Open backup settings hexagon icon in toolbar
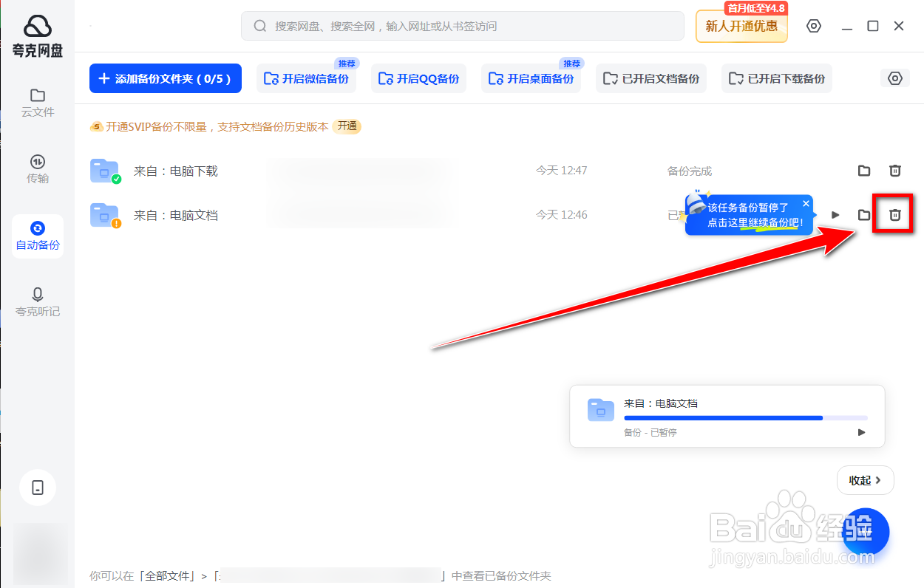 pos(895,78)
